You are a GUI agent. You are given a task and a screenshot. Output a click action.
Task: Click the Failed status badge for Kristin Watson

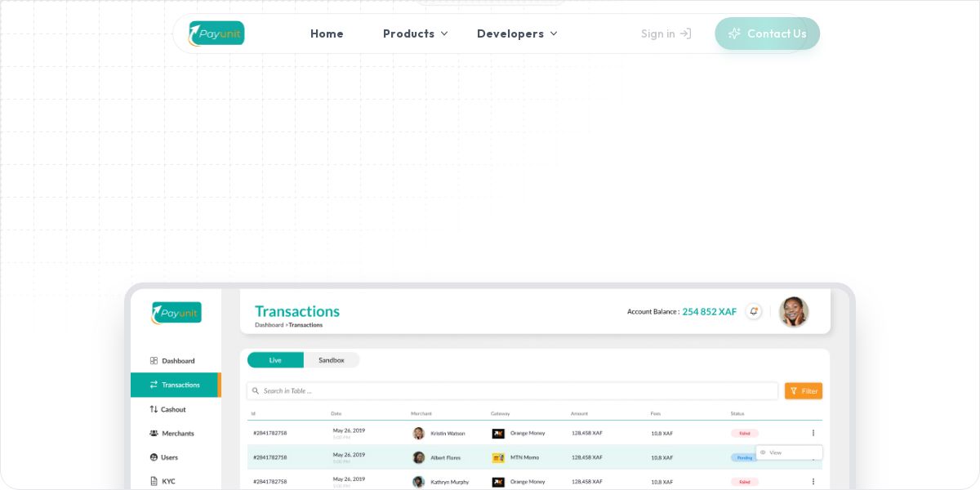[x=745, y=434]
